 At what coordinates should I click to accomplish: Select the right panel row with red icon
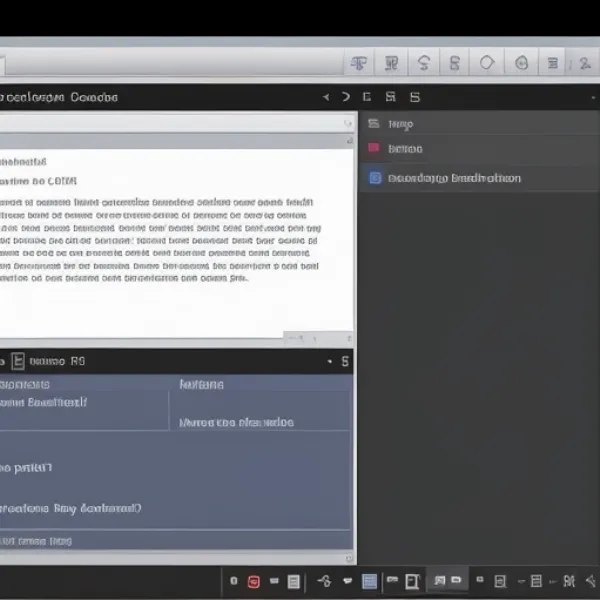point(479,149)
